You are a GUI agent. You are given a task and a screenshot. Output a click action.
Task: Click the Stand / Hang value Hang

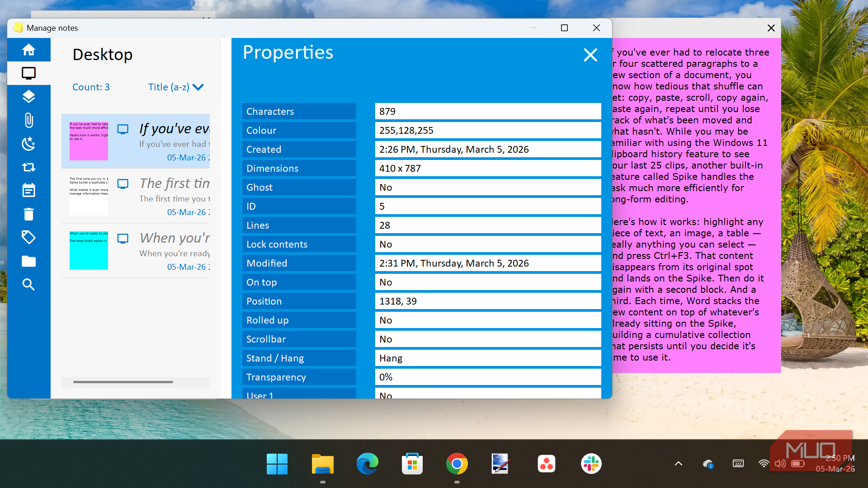click(x=488, y=358)
